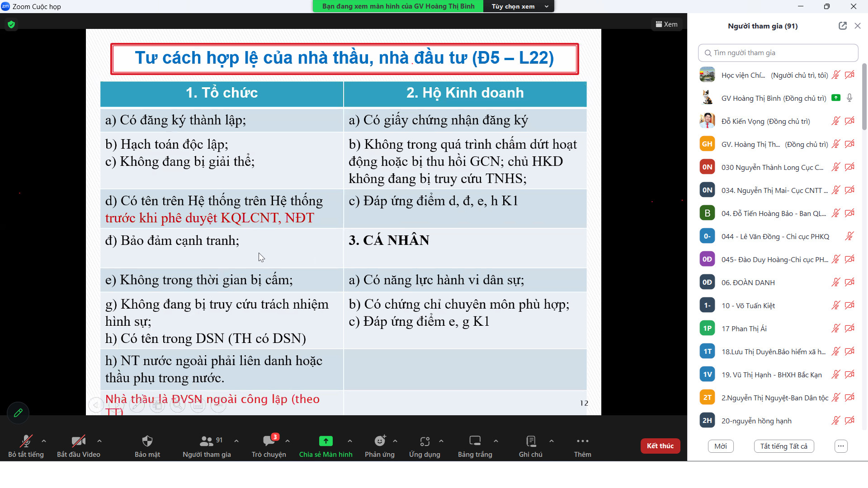Open the Bảo mật security options

[x=147, y=446]
